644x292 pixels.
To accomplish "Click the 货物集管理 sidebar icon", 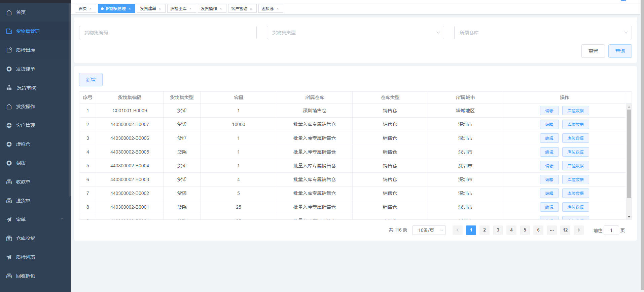I will click(9, 31).
